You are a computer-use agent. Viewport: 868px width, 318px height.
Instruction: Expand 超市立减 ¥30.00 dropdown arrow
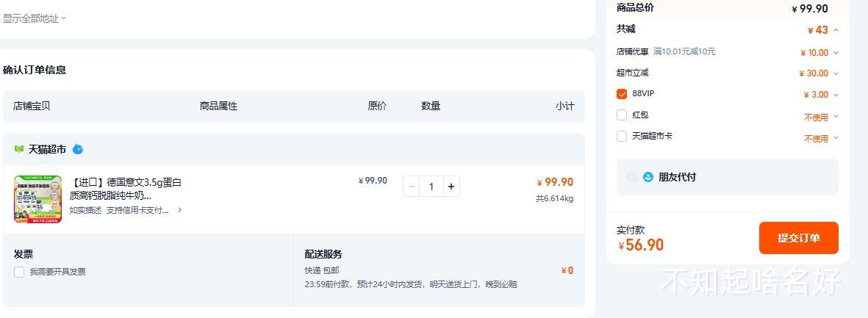(836, 73)
